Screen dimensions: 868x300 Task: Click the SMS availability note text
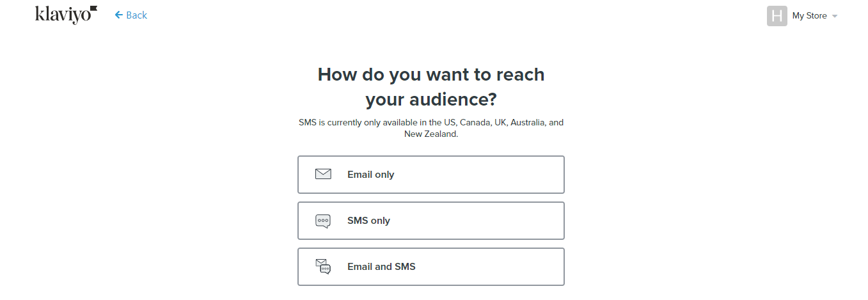pos(431,128)
